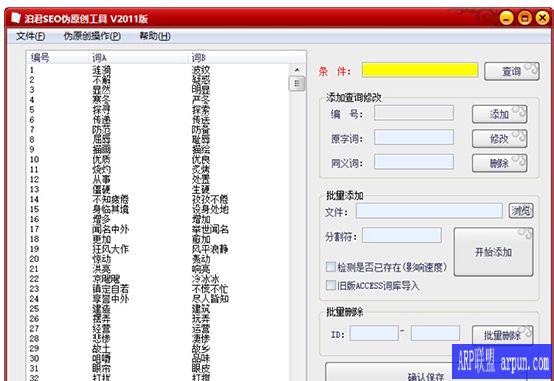Click the word list scrollbar thumb
The height and width of the screenshot is (381, 554).
click(297, 84)
